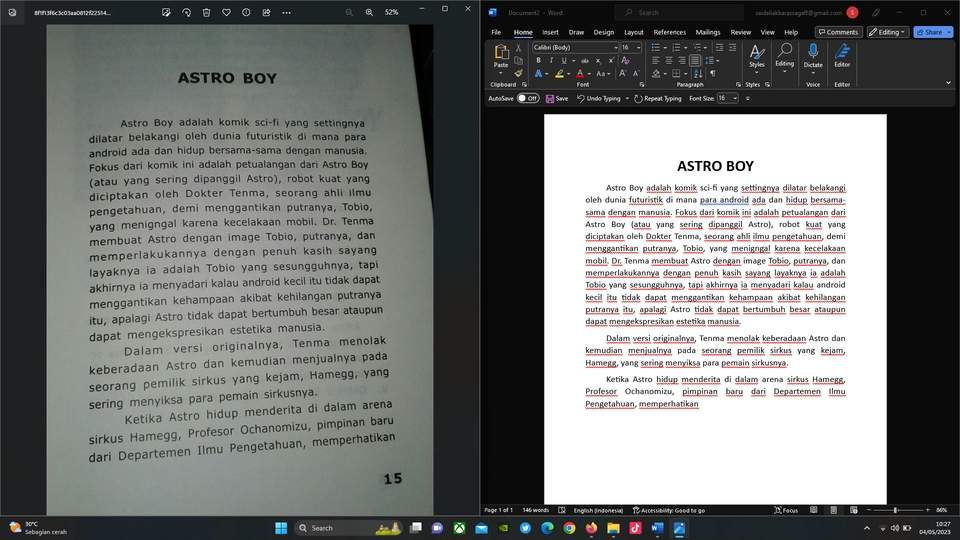Click the Comments button
This screenshot has width=960, height=540.
838,32
